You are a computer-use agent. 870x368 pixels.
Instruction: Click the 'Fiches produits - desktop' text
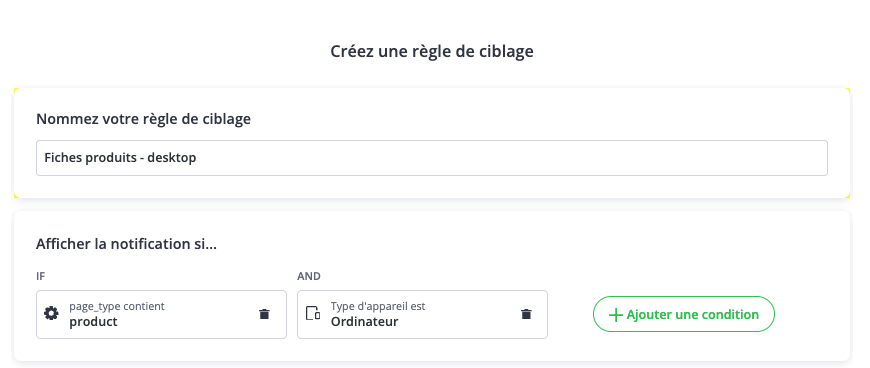(120, 158)
